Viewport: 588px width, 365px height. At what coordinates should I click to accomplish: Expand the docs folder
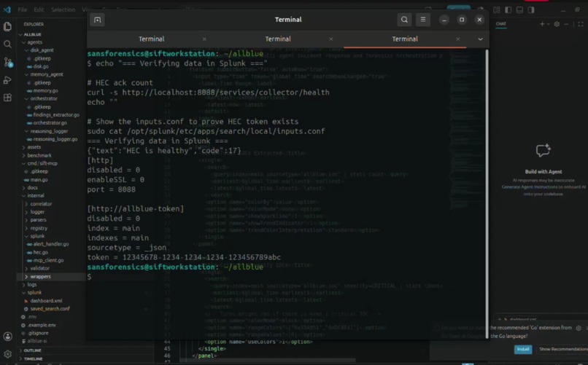(x=32, y=187)
